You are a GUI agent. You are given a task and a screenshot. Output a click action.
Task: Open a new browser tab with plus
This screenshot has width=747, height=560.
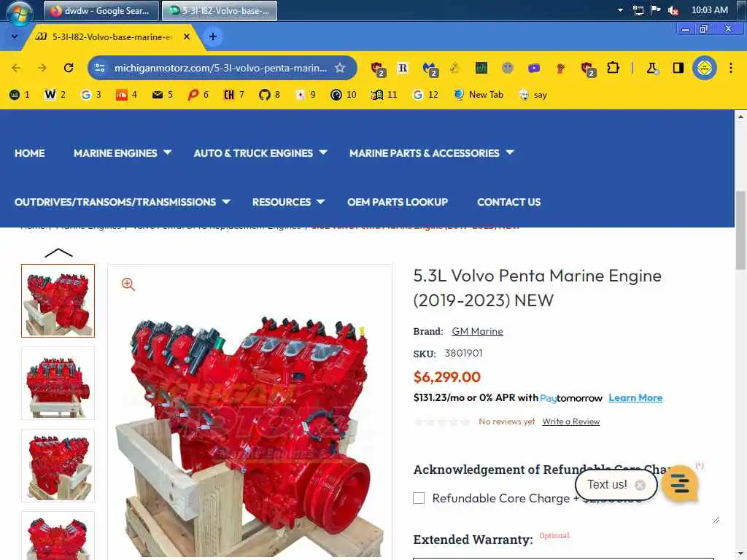212,36
